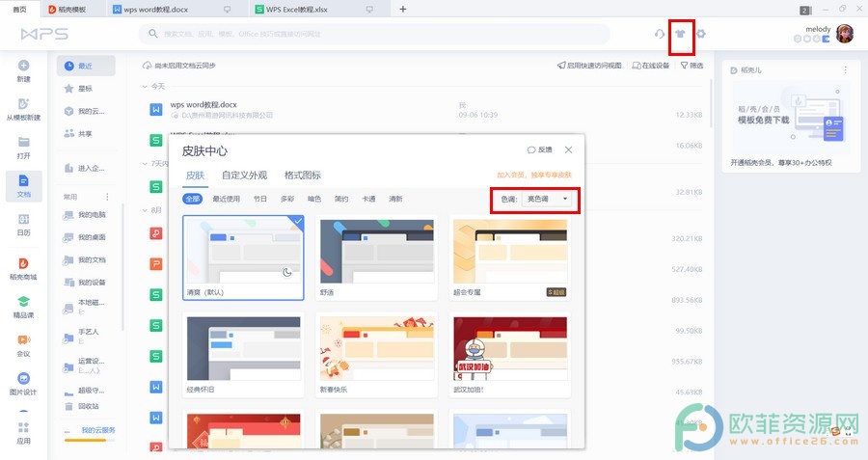Click 我的云服务 link
Viewport: 868px width, 460px height.
(98, 430)
